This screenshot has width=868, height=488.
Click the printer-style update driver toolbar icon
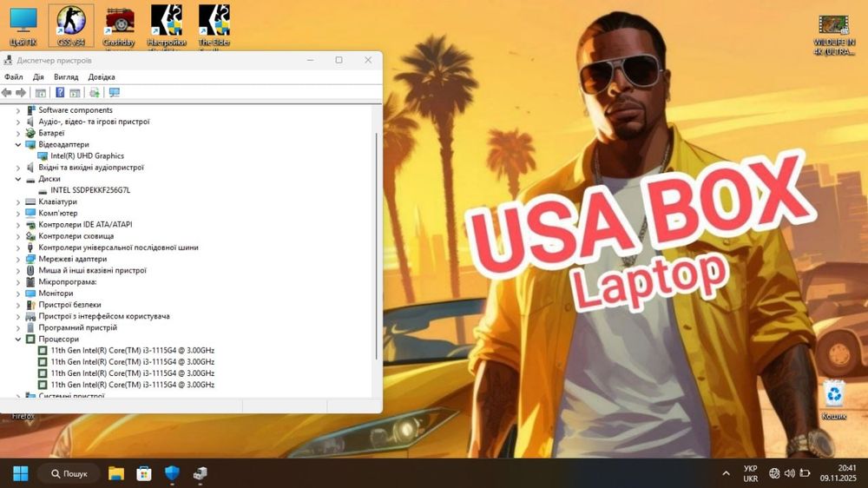(x=95, y=93)
